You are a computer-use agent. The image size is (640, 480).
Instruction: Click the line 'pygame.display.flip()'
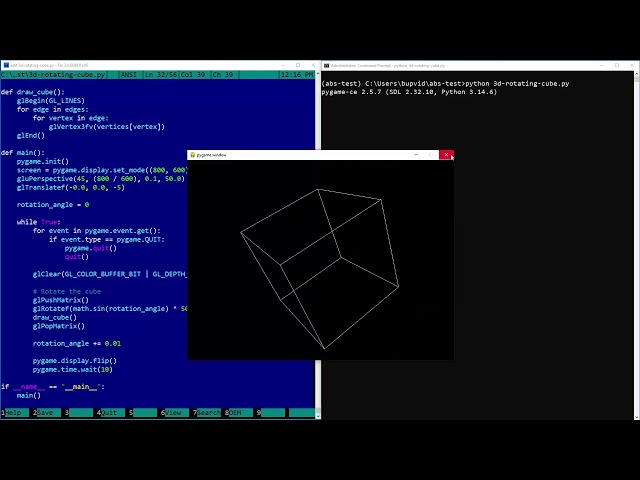click(x=75, y=361)
